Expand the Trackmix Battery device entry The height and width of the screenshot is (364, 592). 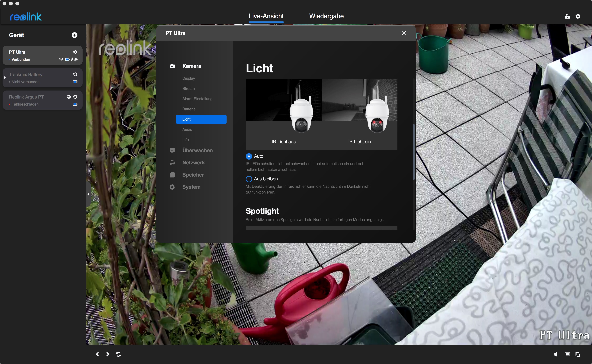pos(5,78)
